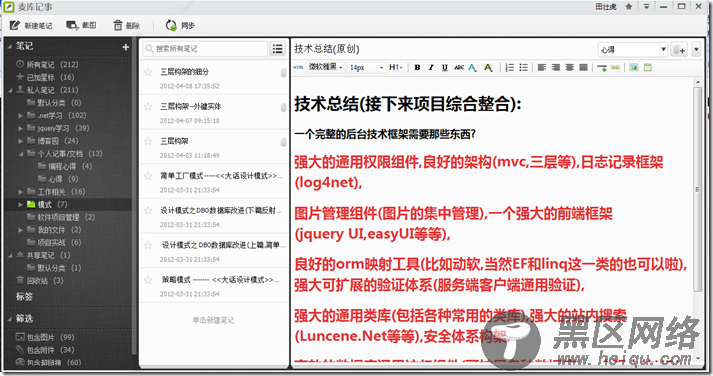Screen dimensions: 713x376
Task: Click 单击新建笔记 in the note list
Action: click(x=213, y=320)
